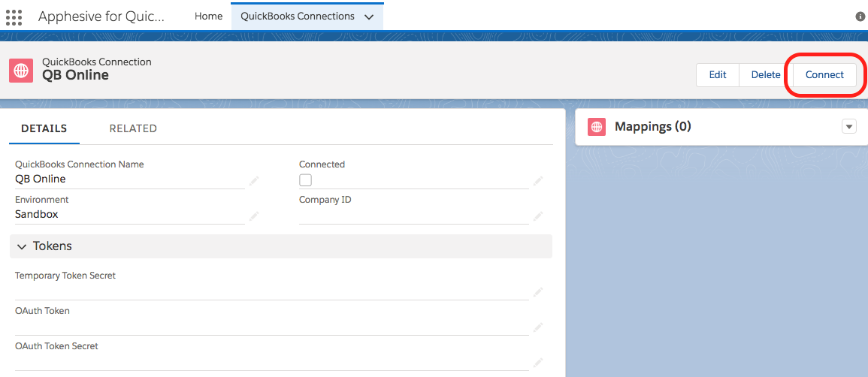Edit Environment field via pencil icon

point(253,216)
